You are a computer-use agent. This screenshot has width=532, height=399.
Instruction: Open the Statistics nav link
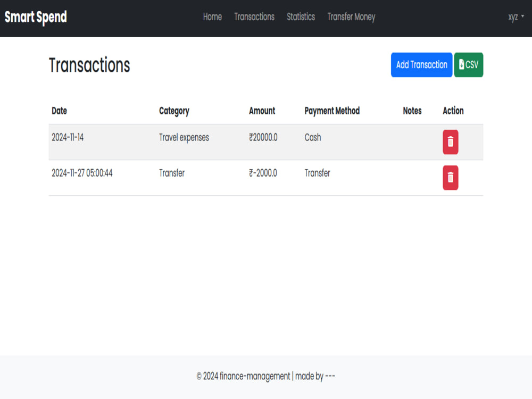click(301, 17)
